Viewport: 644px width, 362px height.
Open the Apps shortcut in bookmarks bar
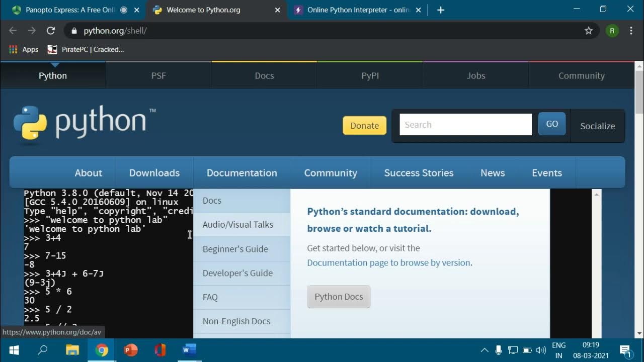click(24, 49)
